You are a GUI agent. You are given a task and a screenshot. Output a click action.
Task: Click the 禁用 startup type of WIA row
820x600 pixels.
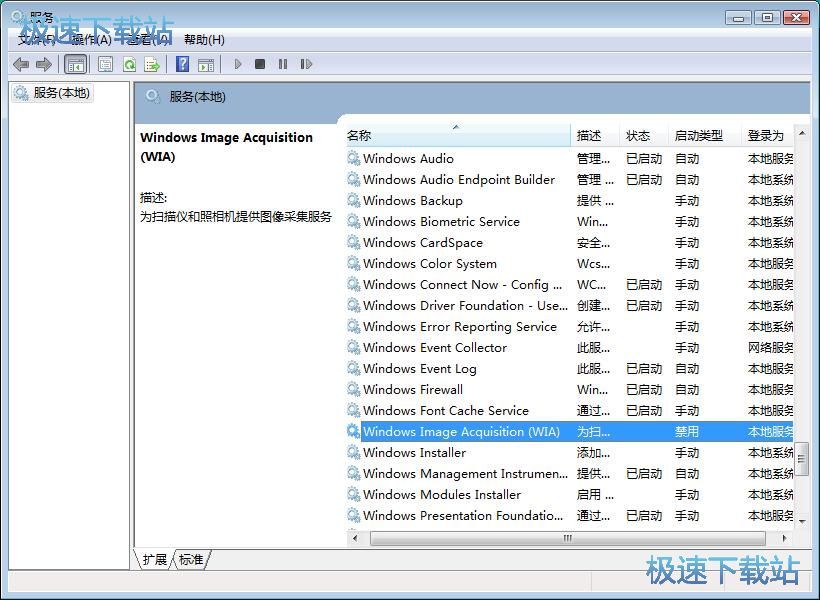687,432
